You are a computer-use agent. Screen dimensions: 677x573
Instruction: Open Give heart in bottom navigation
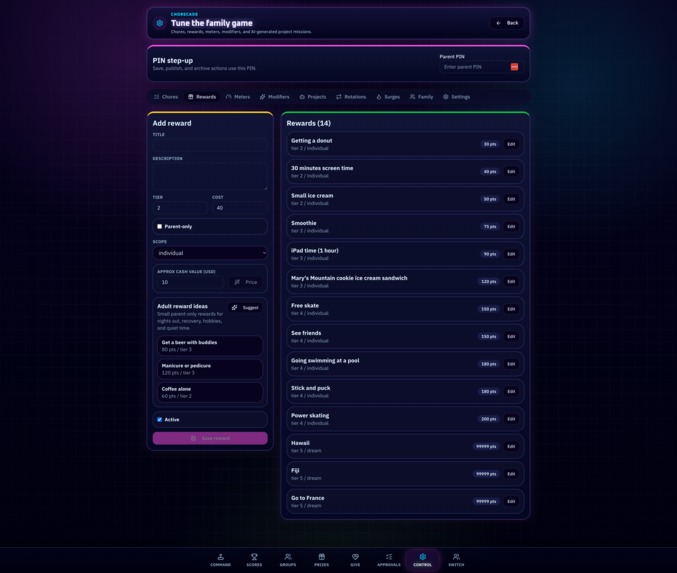point(355,560)
